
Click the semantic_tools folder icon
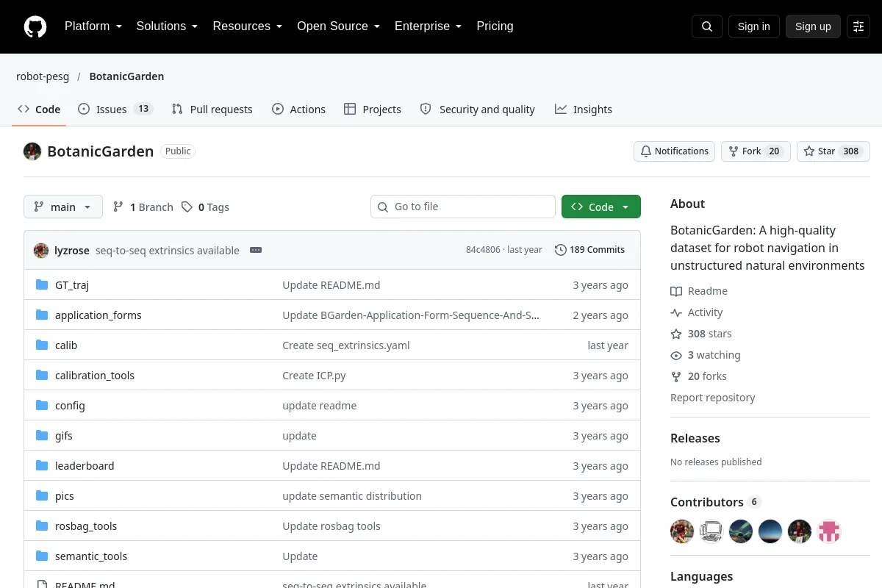pyautogui.click(x=42, y=556)
